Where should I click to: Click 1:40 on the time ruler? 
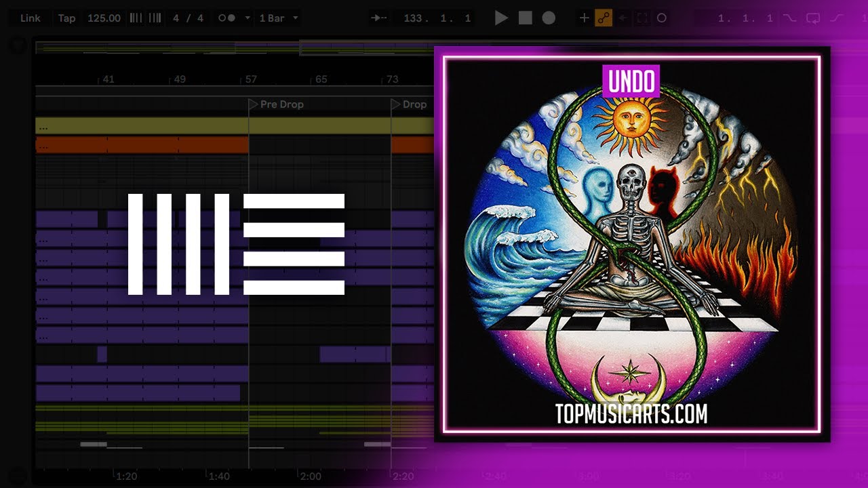tap(218, 476)
